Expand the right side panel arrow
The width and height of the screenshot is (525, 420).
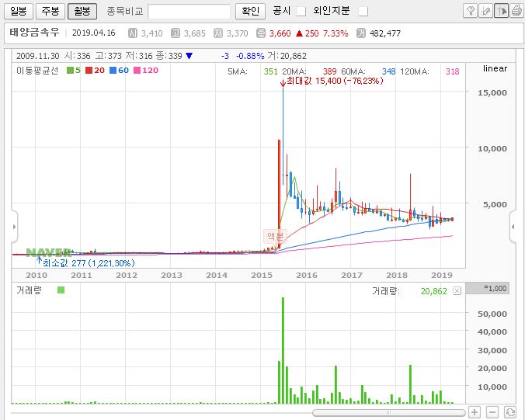coord(513,227)
